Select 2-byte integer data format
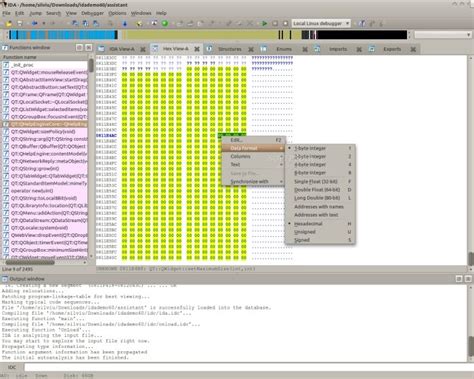Screen dimensions: 474x379 [x=320, y=156]
